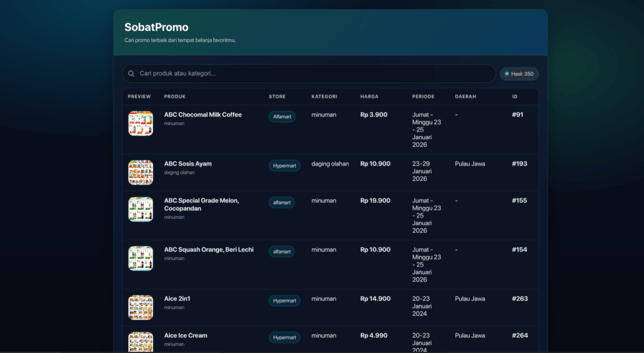This screenshot has height=353, width=644.
Task: Open ABC Chocomal Milk Coffee preview thumbnail
Action: (140, 123)
